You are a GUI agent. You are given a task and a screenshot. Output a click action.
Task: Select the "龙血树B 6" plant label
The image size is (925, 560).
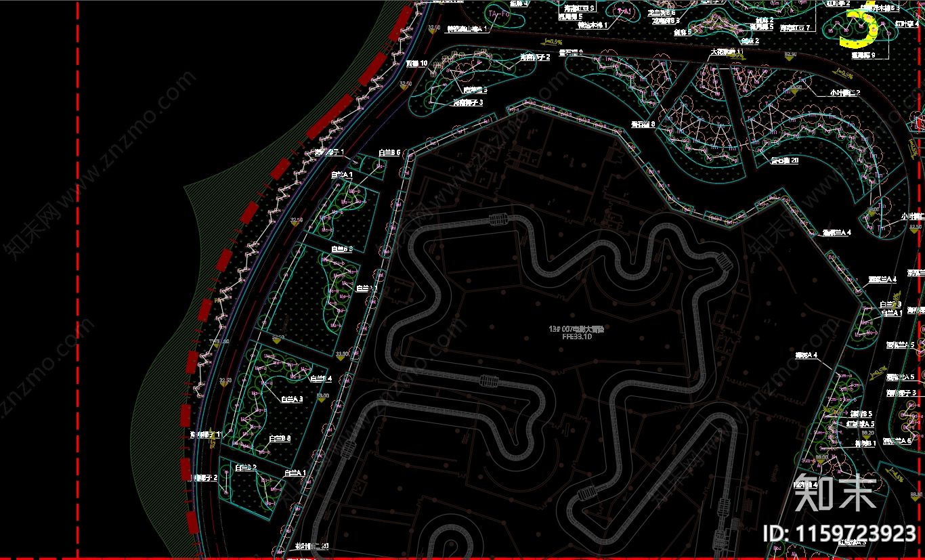coord(662,13)
